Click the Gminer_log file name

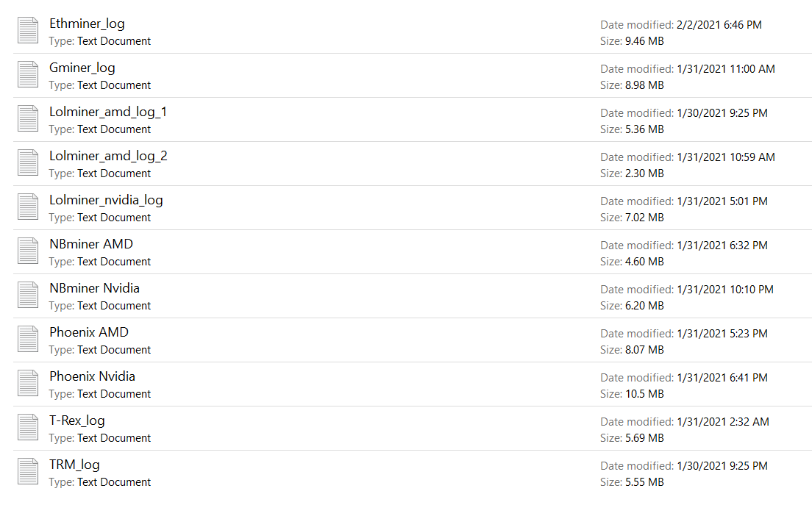(x=82, y=68)
